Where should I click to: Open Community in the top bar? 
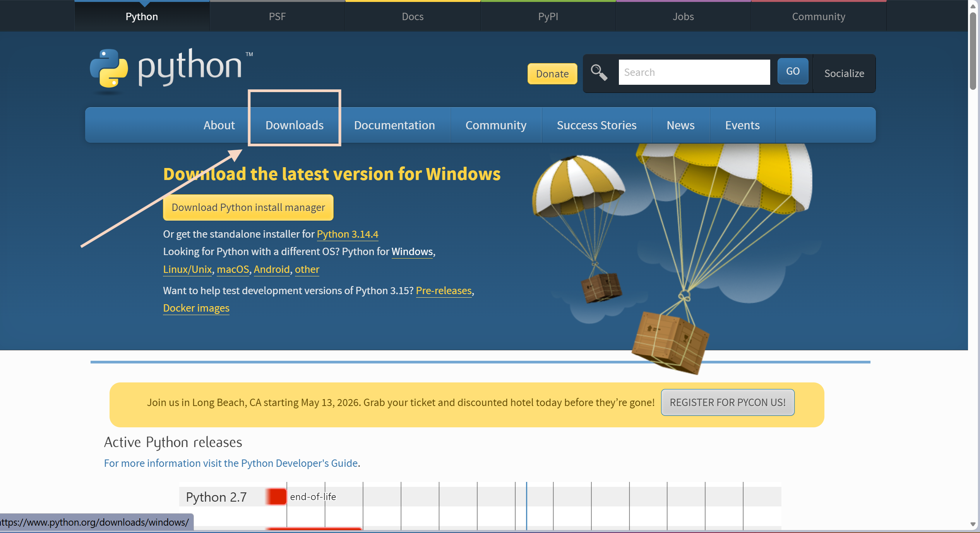pyautogui.click(x=819, y=17)
